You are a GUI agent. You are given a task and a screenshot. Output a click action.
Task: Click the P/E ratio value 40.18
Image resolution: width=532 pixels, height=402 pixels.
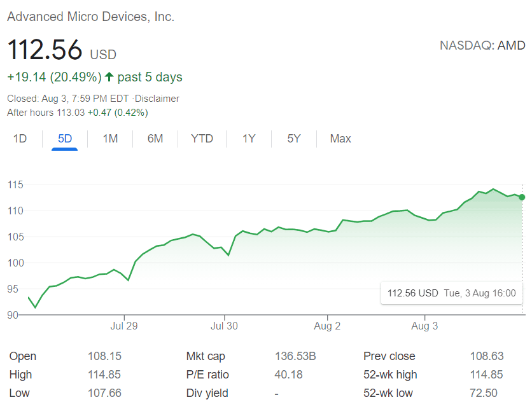click(x=288, y=375)
